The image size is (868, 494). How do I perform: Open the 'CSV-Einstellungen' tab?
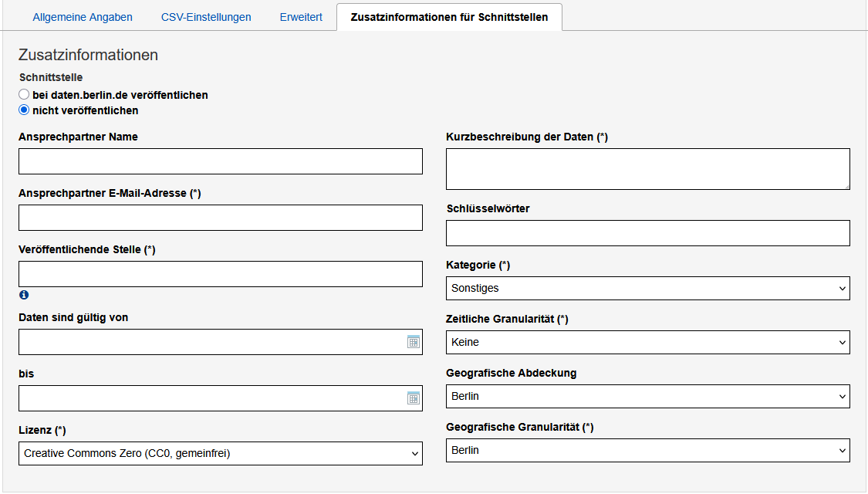(206, 16)
